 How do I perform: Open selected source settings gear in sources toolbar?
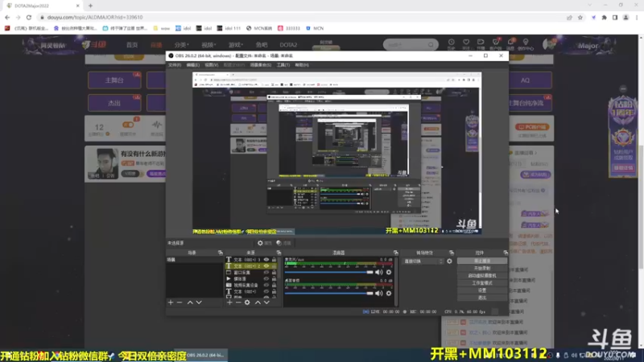tap(247, 302)
